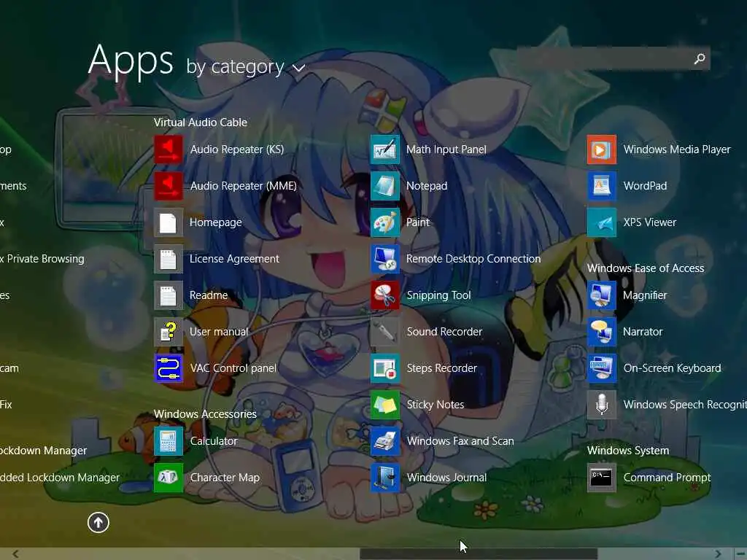Viewport: 747px width, 560px height.
Task: Click the horizontal scrollbar thumb
Action: 479,554
